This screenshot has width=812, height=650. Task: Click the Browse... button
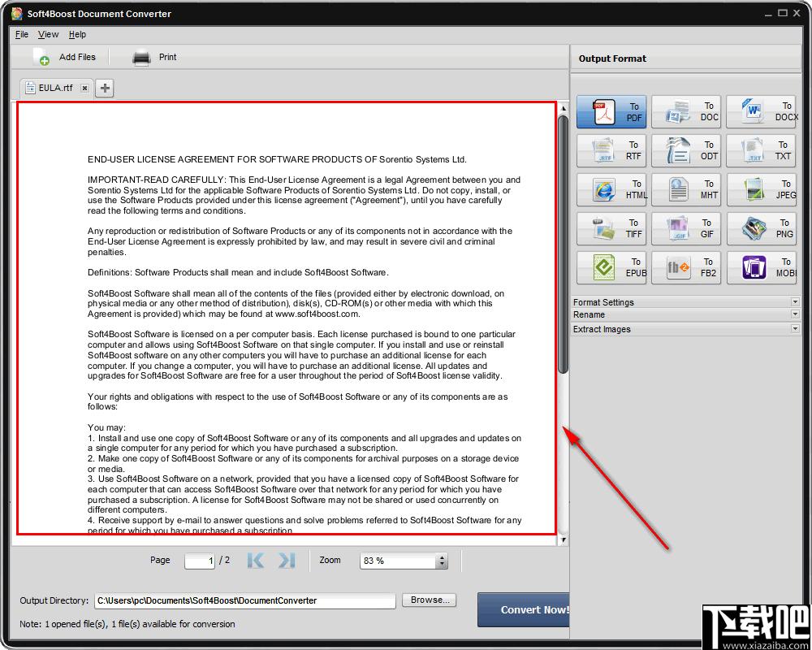(430, 600)
